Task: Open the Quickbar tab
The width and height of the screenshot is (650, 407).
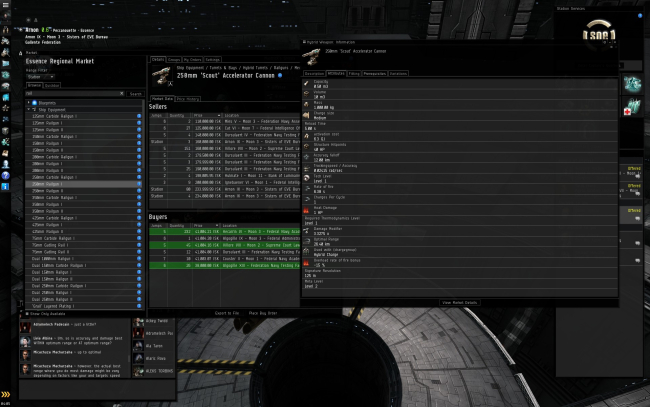Action: [52, 85]
